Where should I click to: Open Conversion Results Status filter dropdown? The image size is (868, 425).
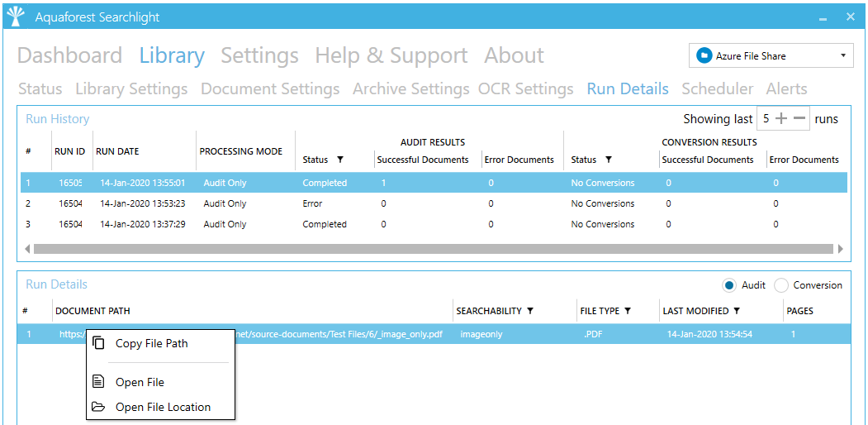pos(609,160)
